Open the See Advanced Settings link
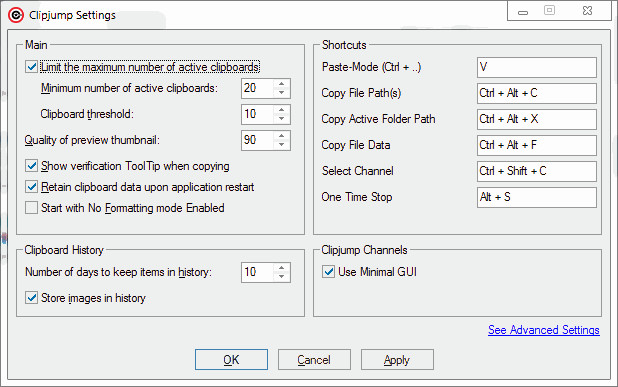 tap(544, 330)
